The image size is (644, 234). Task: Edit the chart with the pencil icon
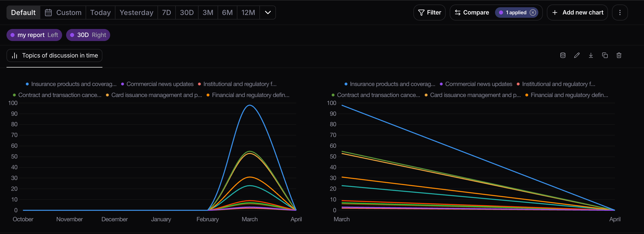[x=577, y=55]
